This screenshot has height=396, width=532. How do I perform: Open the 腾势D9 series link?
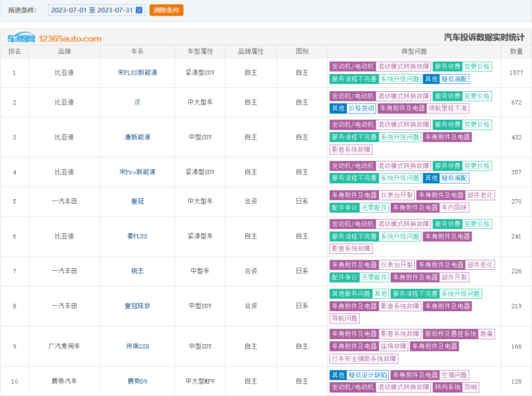click(x=137, y=381)
